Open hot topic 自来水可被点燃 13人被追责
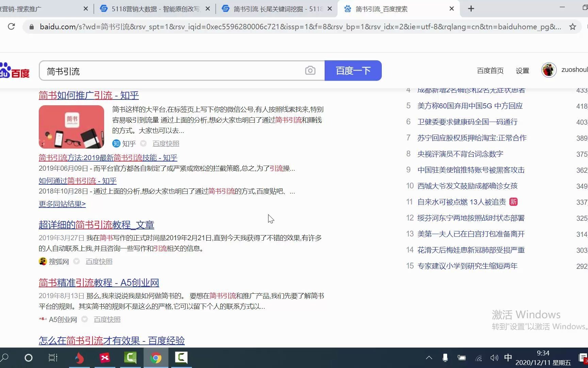The height and width of the screenshot is (368, 588). 462,202
